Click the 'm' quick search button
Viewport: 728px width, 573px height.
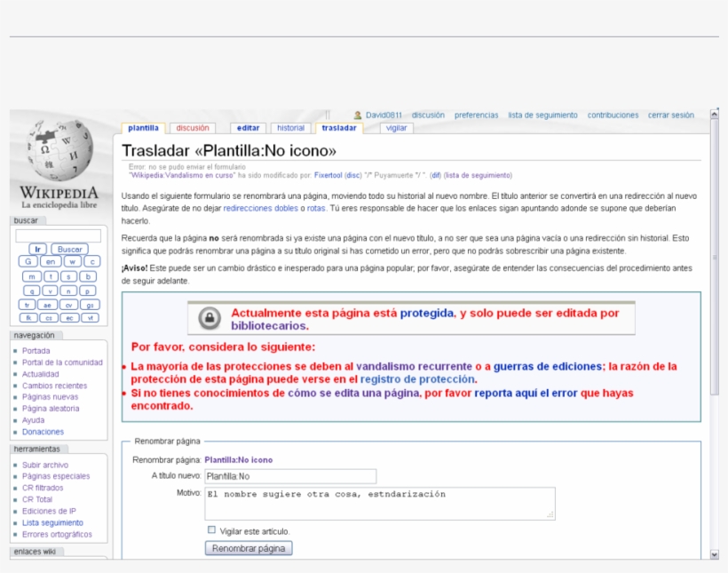32,276
